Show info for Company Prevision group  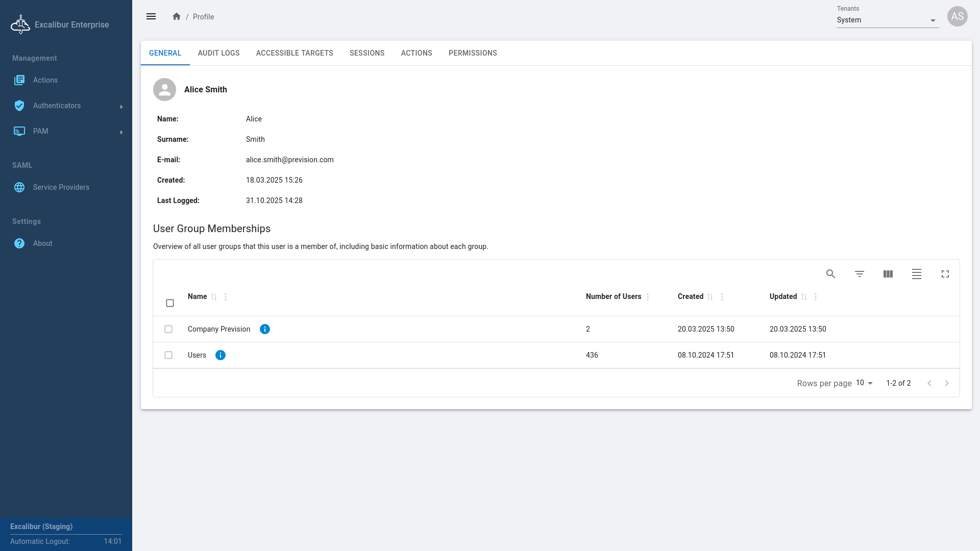pos(265,329)
